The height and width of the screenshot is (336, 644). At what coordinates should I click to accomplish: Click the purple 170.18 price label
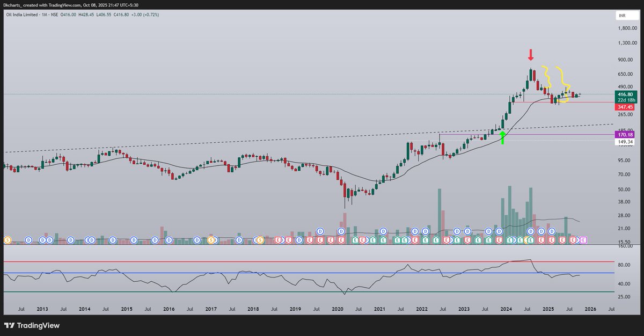click(626, 134)
